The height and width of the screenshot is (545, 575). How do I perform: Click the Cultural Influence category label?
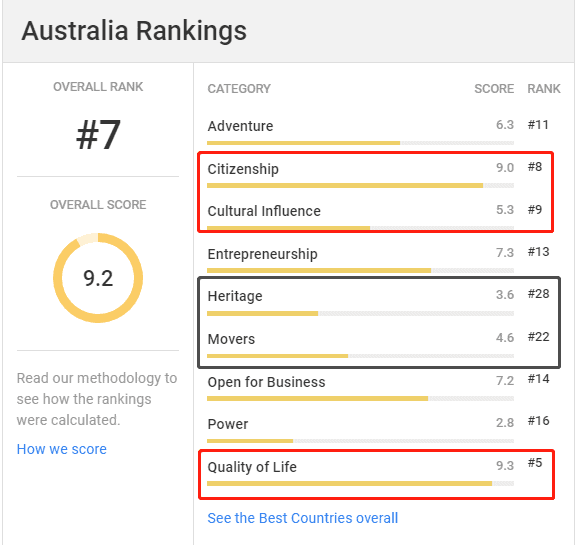(x=264, y=211)
